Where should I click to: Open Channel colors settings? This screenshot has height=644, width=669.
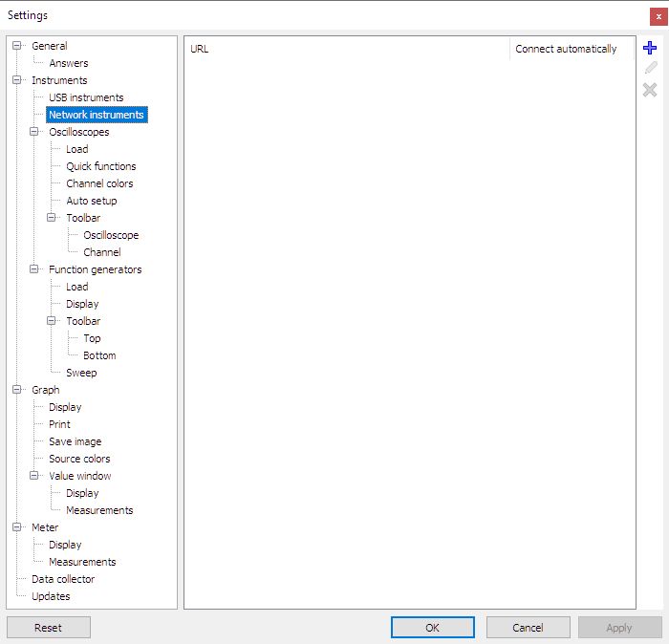99,183
